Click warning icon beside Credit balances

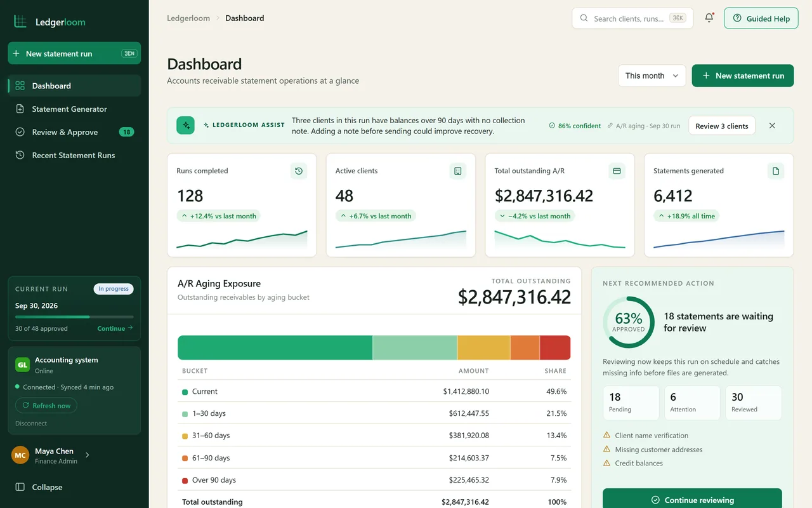pyautogui.click(x=607, y=463)
